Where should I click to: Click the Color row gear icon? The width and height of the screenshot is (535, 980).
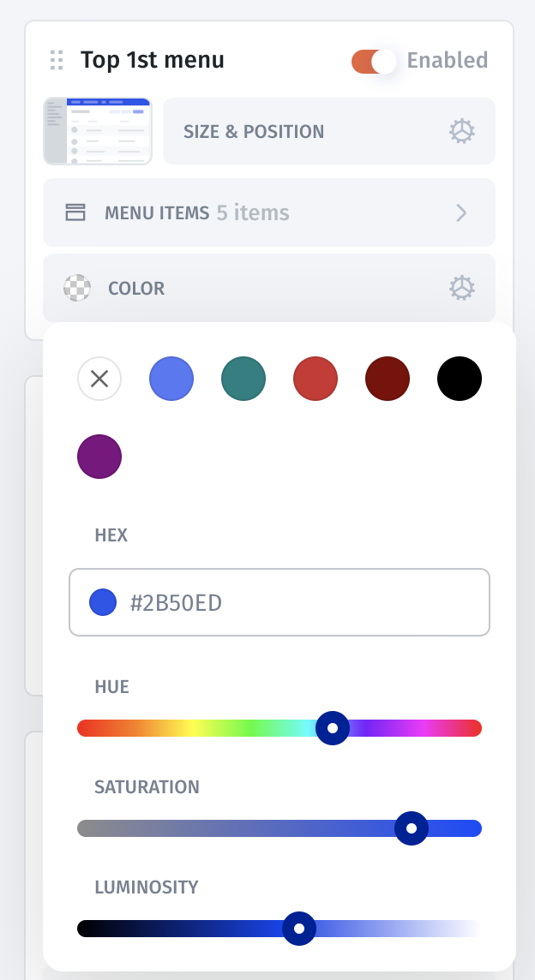point(462,288)
